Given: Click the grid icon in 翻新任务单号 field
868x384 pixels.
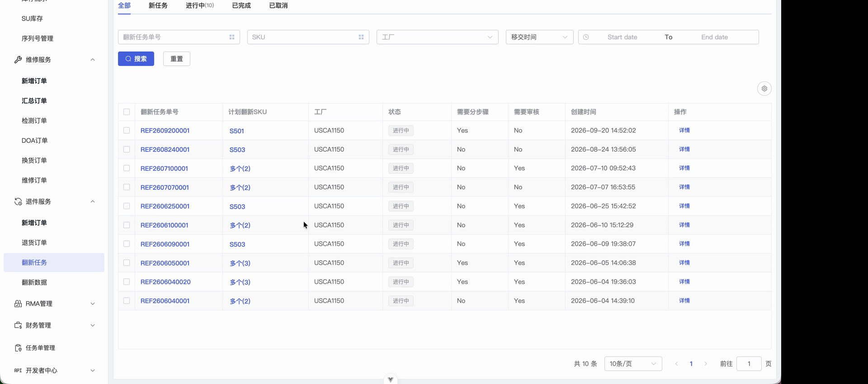Looking at the screenshot, I should point(232,37).
